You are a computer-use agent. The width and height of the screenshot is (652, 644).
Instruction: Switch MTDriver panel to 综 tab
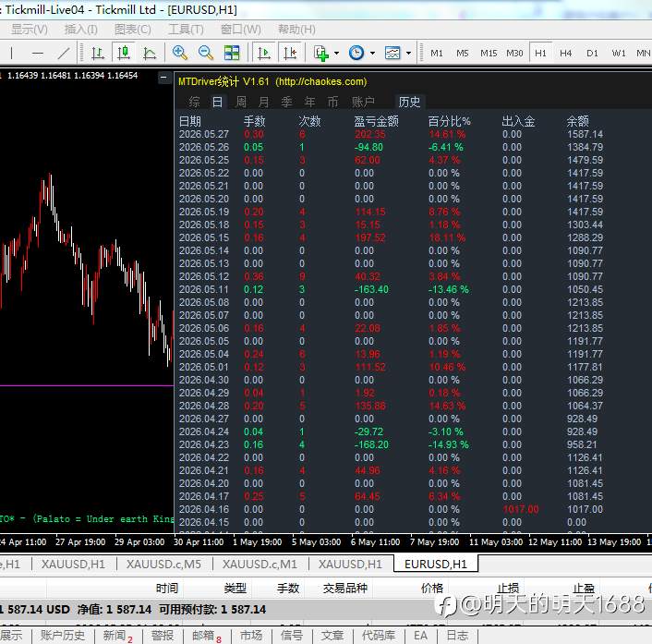click(194, 102)
